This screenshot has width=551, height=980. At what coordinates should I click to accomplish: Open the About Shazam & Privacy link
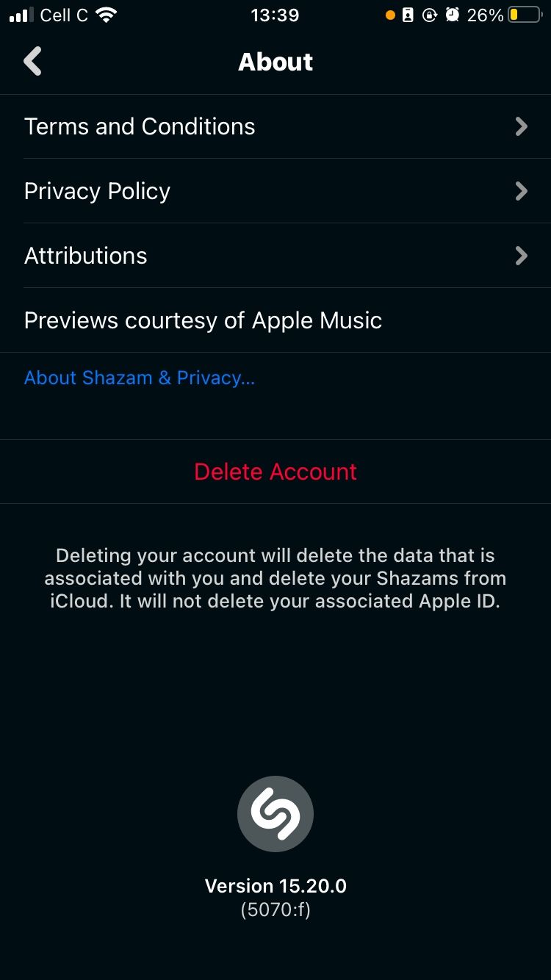pyautogui.click(x=140, y=378)
